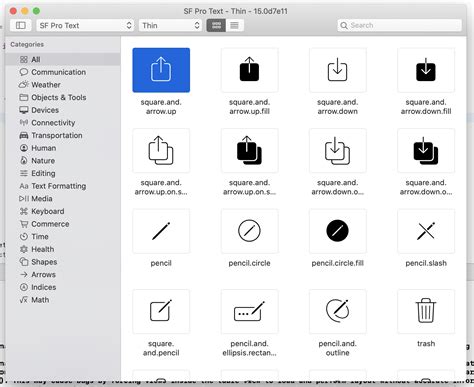The width and height of the screenshot is (474, 387).
Task: Select the Devices category
Action: 63,110
